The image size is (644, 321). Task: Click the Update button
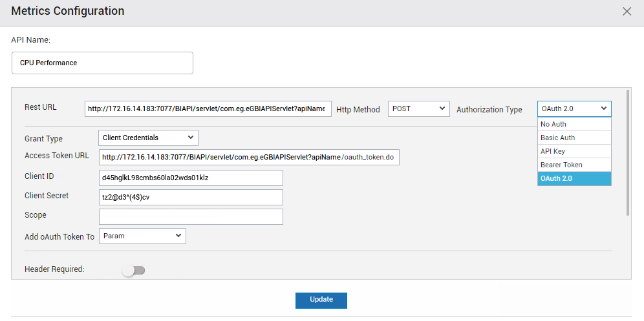(321, 300)
